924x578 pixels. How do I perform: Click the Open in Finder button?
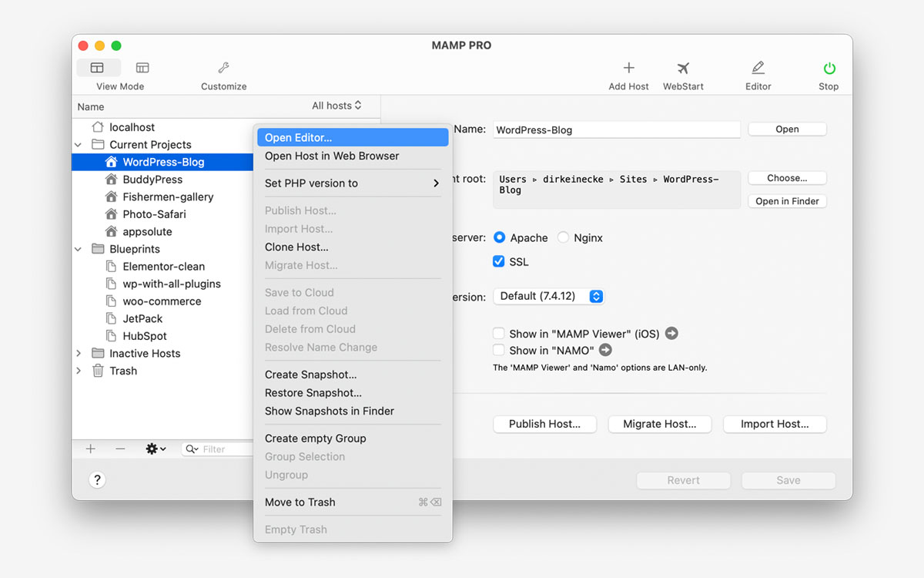(x=787, y=201)
